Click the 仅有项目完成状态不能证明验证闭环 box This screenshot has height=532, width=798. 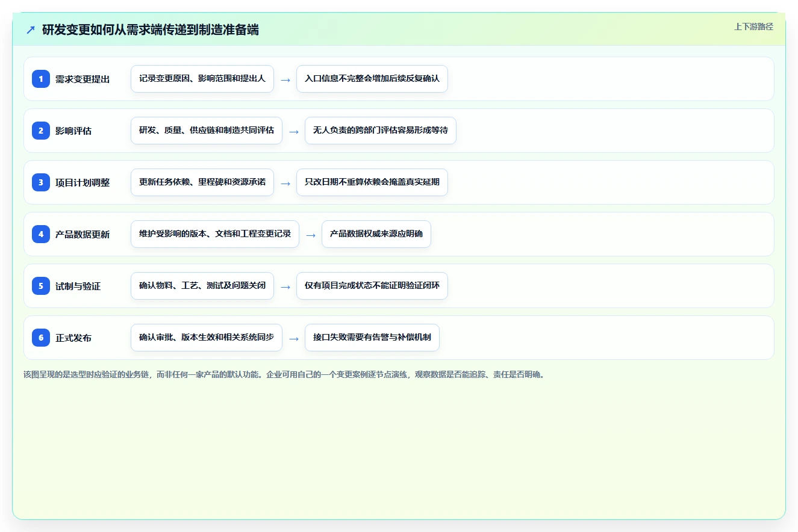click(x=372, y=286)
